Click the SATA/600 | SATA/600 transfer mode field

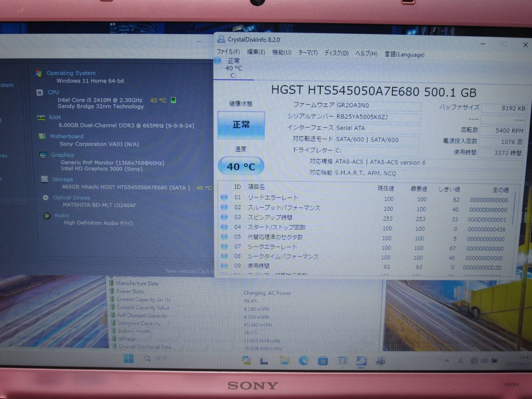[377, 140]
